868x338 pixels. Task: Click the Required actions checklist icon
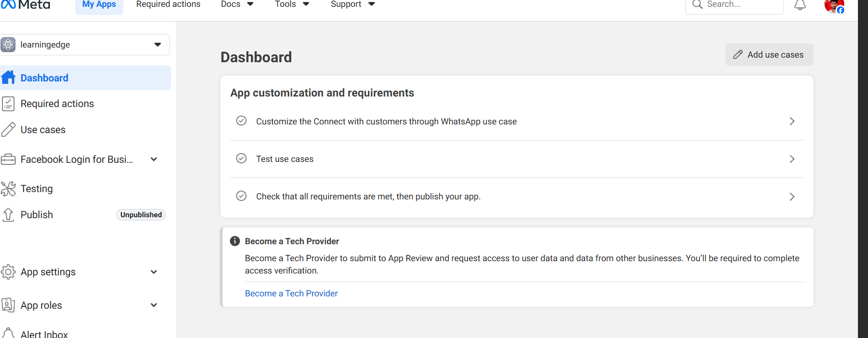(8, 104)
